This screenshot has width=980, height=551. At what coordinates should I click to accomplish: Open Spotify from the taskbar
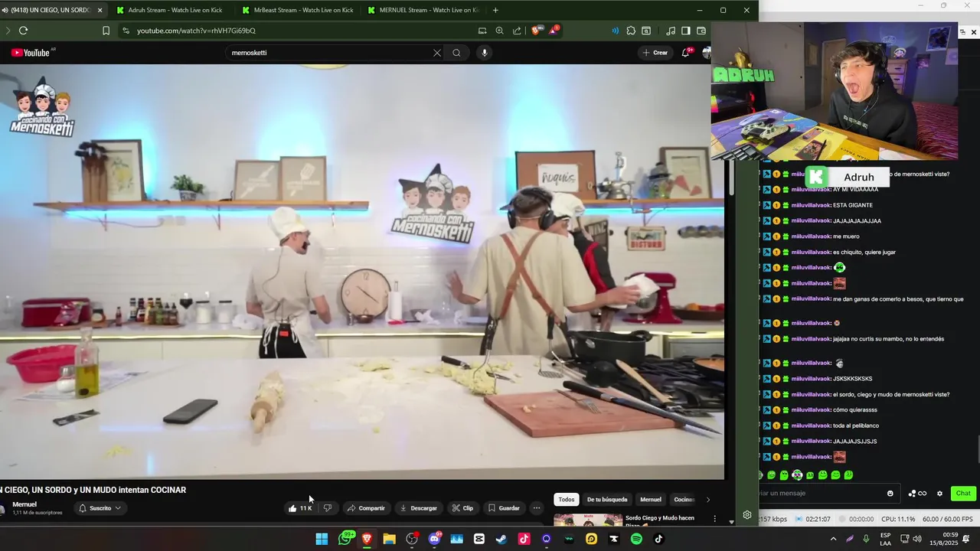click(x=636, y=539)
